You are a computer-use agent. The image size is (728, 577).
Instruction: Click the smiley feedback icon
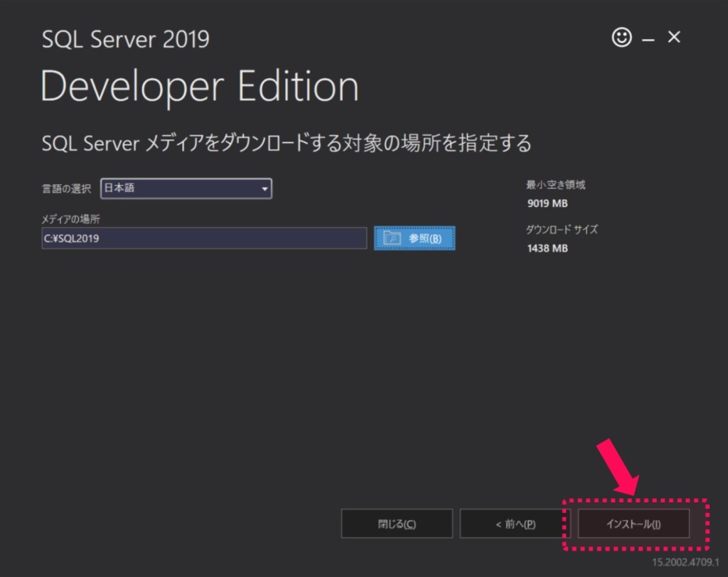pyautogui.click(x=621, y=37)
